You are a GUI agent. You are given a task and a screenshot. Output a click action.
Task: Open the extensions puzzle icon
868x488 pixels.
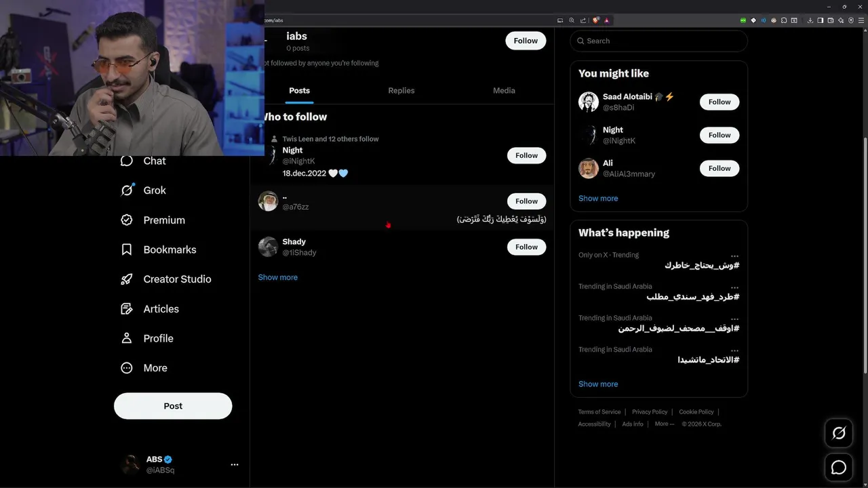click(784, 20)
